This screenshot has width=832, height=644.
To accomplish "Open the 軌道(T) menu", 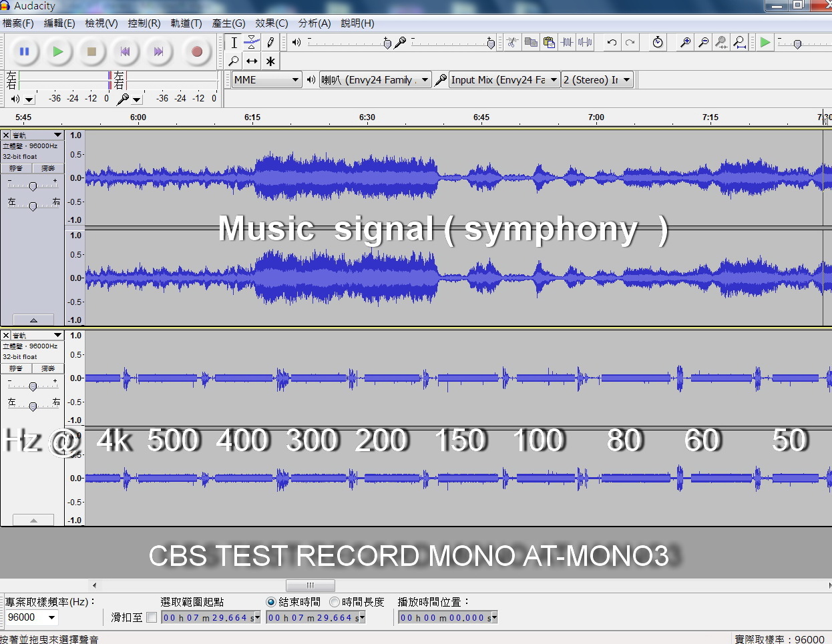I will coord(186,23).
